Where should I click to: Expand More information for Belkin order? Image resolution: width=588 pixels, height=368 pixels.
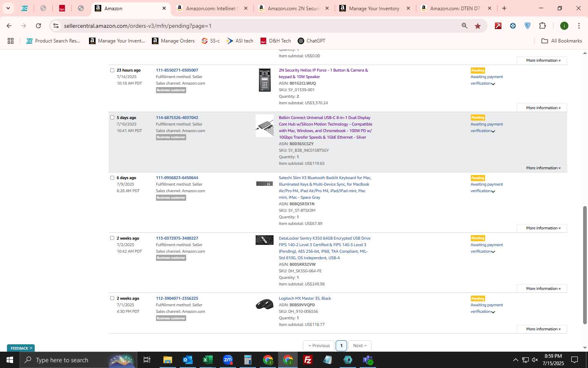(542, 168)
